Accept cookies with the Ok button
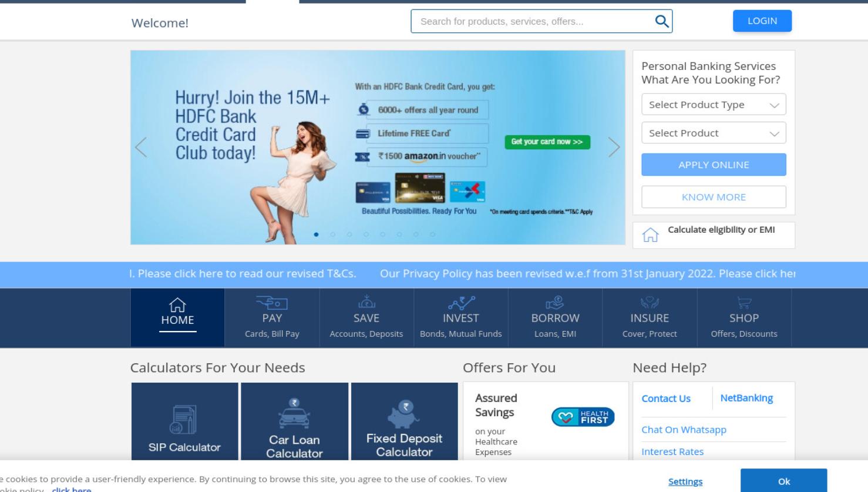 [784, 481]
